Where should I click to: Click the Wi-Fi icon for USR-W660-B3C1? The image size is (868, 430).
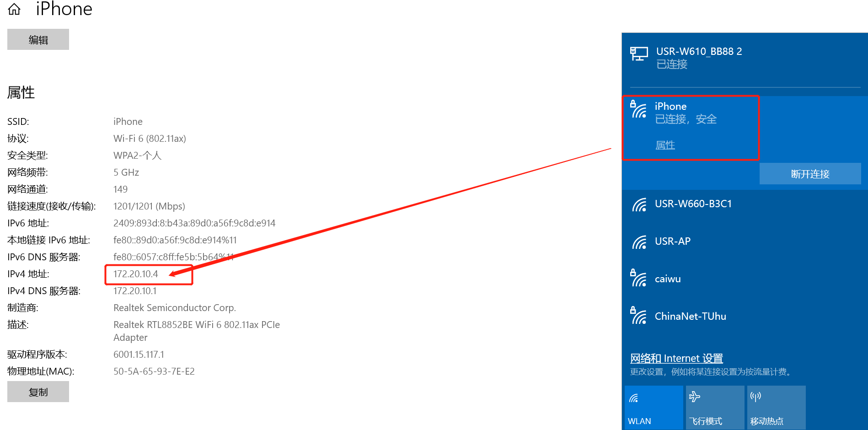pos(639,204)
